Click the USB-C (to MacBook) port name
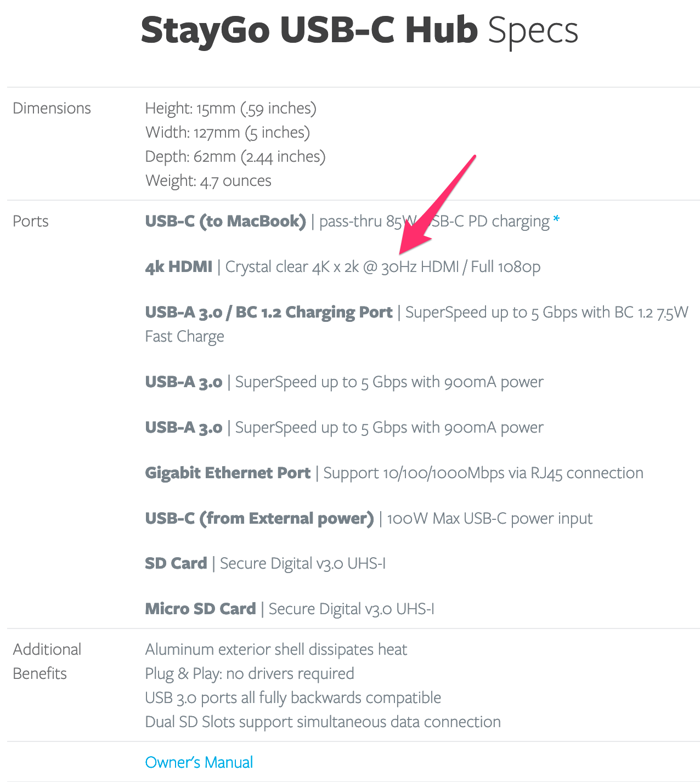 coord(225,221)
